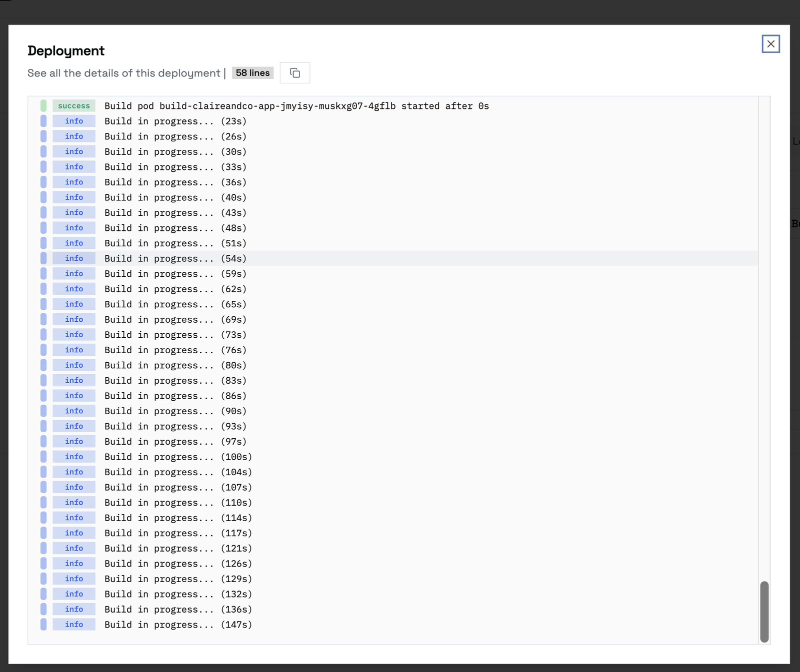
Task: Select highlighted log line Build in progress (54s)
Action: (393, 258)
